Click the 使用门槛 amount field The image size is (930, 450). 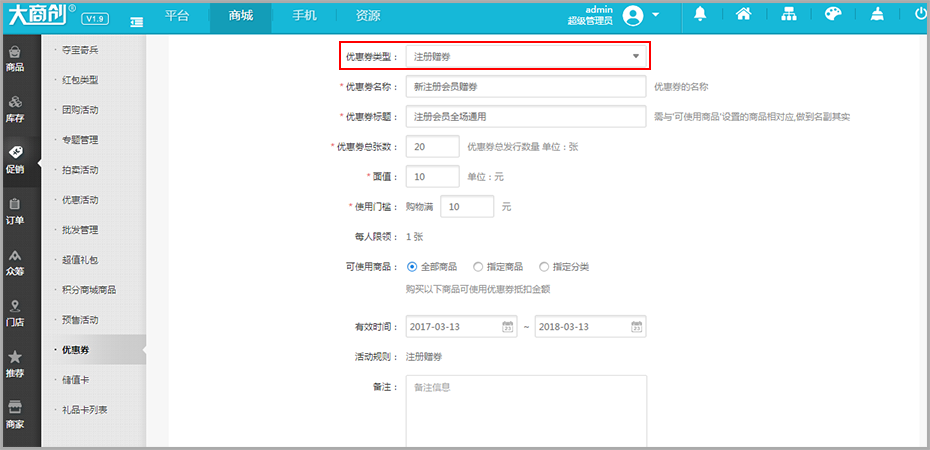pos(467,207)
